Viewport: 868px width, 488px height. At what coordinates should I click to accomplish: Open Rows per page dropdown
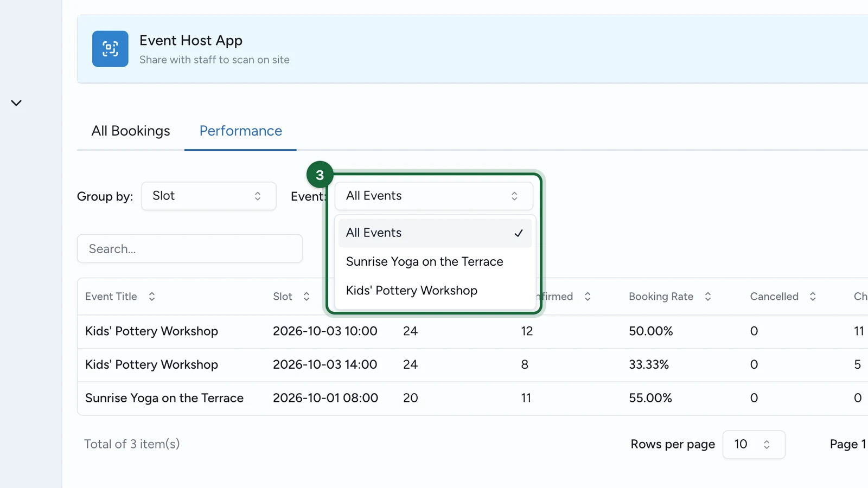click(x=754, y=445)
